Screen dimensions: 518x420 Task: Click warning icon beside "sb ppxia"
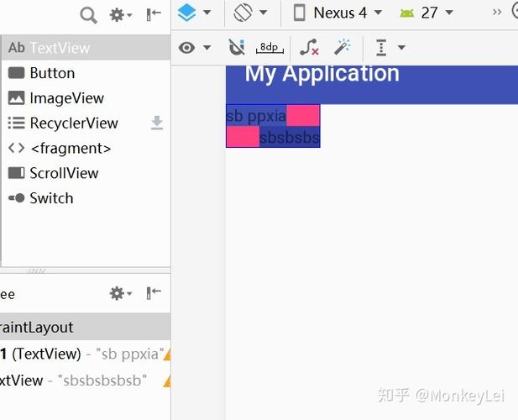pyautogui.click(x=167, y=354)
